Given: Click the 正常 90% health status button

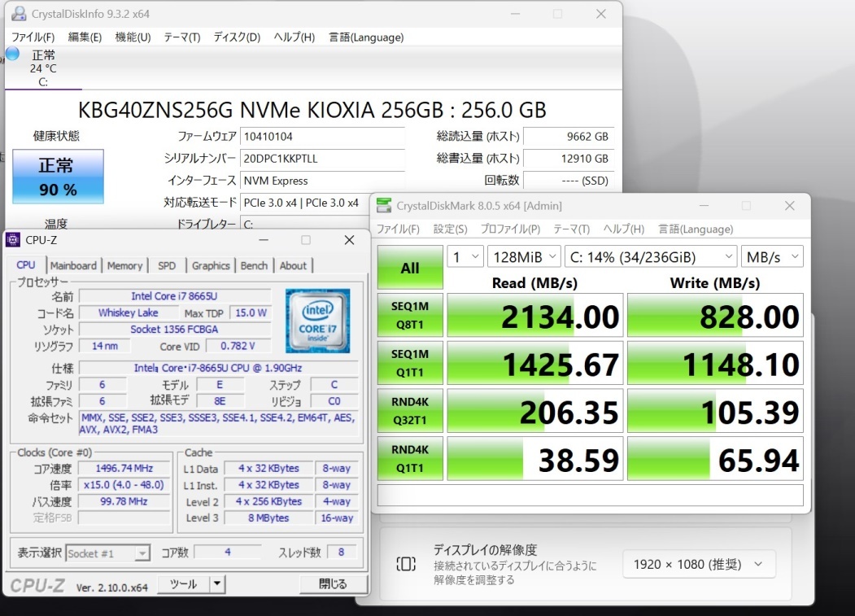Looking at the screenshot, I should click(x=58, y=177).
